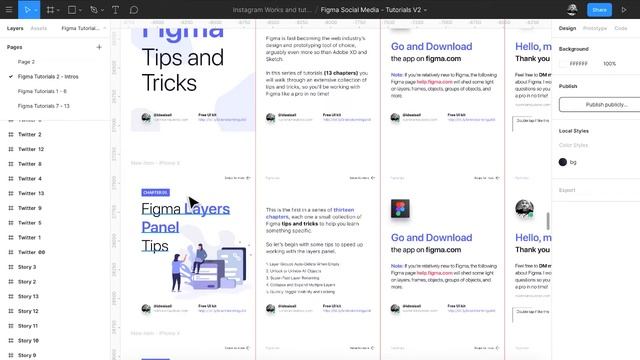This screenshot has width=640, height=360.
Task: Edit background opacity 100% field
Action: [x=609, y=64]
